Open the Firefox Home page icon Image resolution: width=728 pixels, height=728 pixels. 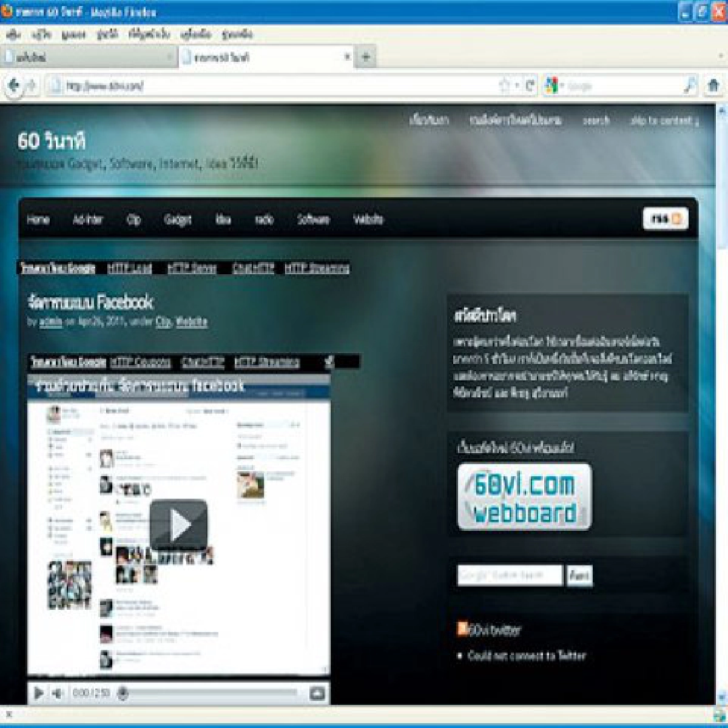tap(713, 86)
